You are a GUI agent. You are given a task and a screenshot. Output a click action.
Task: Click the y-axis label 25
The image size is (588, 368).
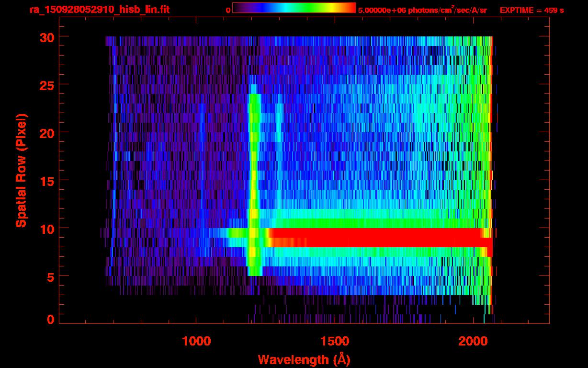point(46,85)
